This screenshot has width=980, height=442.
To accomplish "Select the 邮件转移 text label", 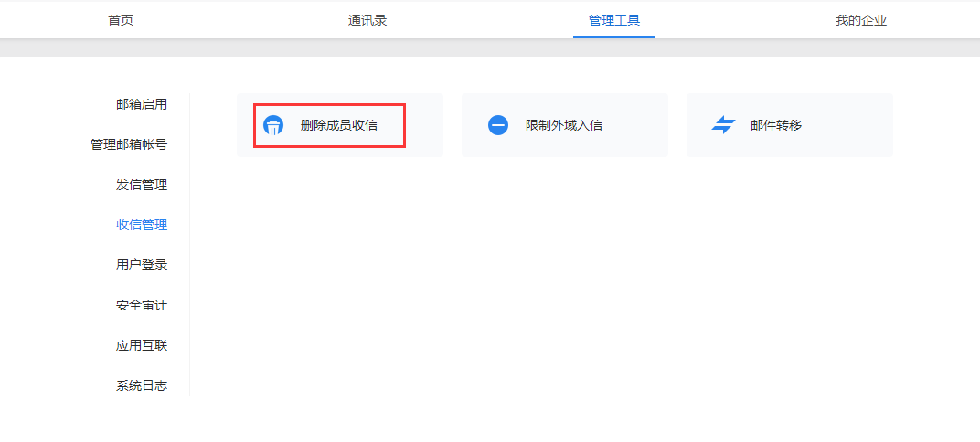I will [x=776, y=126].
